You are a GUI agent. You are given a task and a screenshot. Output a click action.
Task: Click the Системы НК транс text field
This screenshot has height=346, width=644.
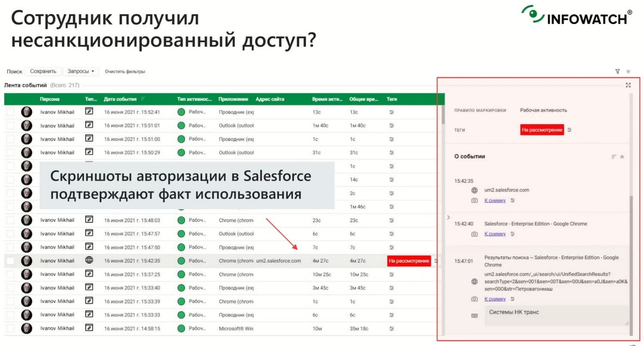coord(556,316)
